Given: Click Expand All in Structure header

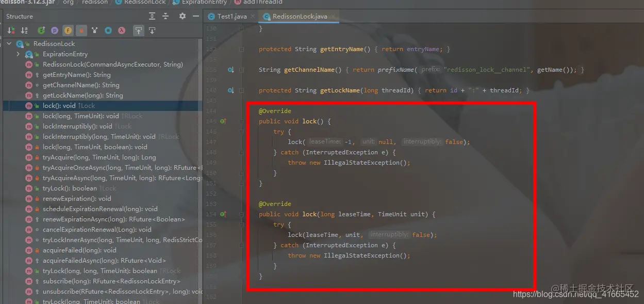Looking at the screenshot, I should (152, 17).
